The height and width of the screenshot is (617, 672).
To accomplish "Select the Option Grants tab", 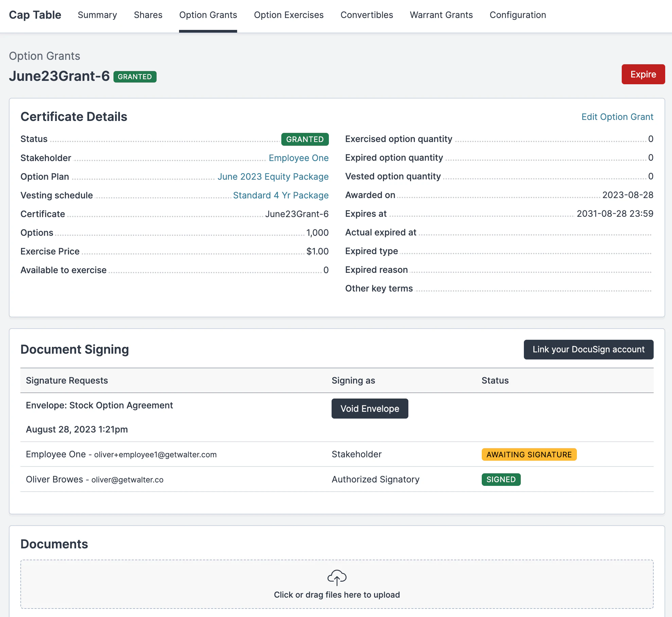I will (x=208, y=15).
